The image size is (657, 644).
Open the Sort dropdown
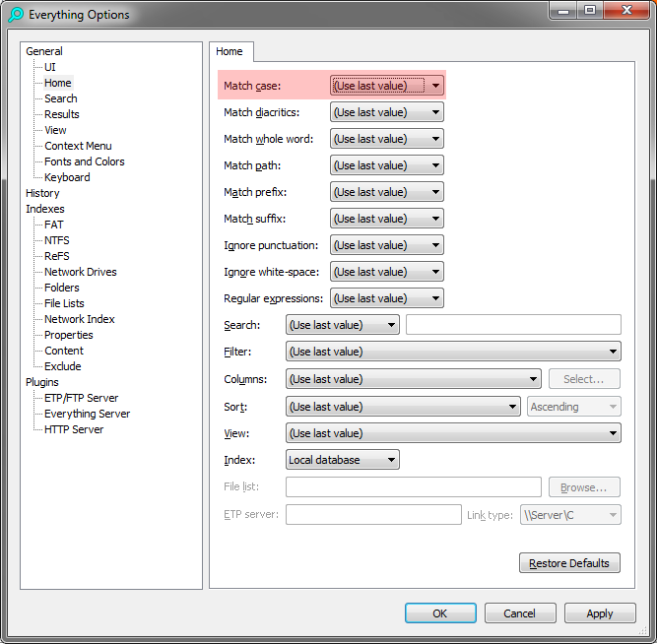(403, 407)
